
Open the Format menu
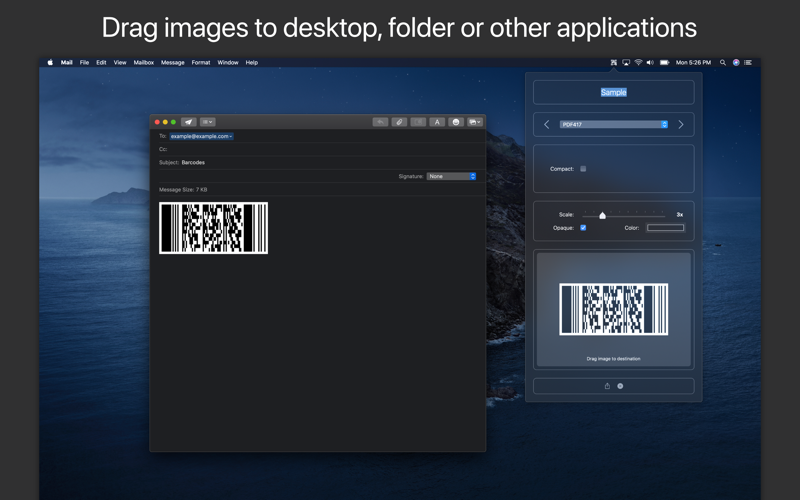[201, 62]
